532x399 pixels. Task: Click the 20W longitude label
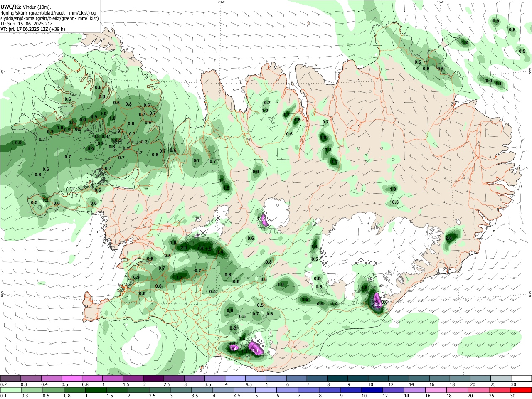point(221,2)
